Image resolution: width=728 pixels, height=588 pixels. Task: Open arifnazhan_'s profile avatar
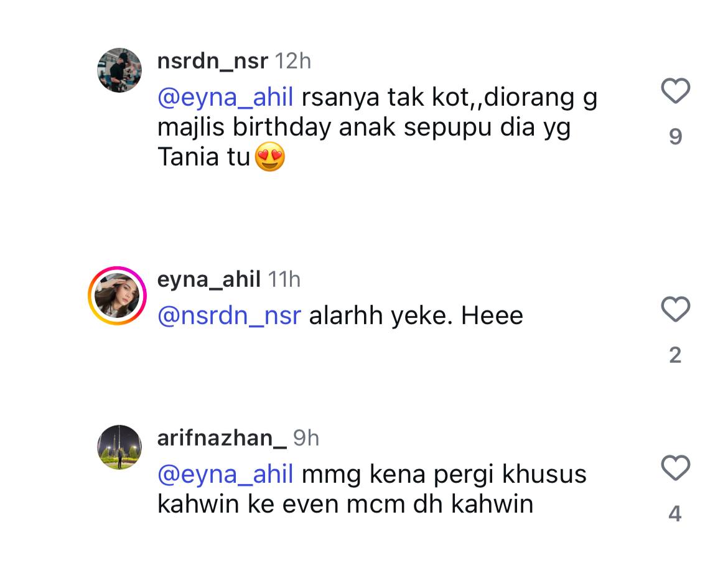coord(119,447)
